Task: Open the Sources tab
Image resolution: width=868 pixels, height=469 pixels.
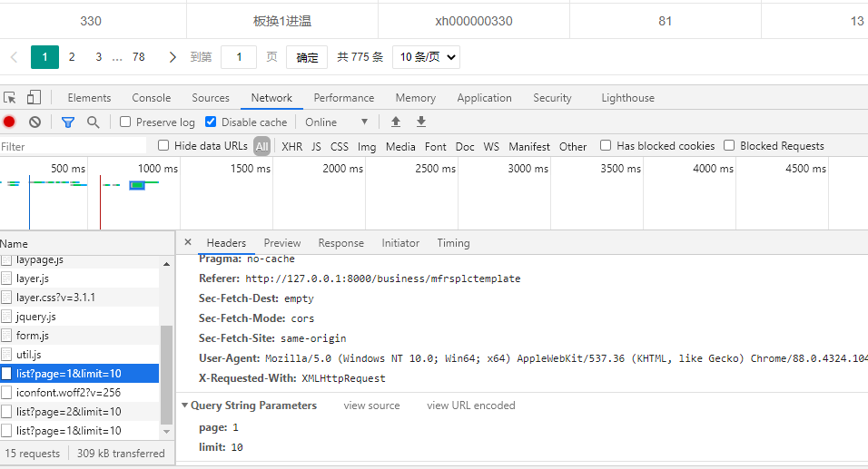Action: [x=211, y=98]
